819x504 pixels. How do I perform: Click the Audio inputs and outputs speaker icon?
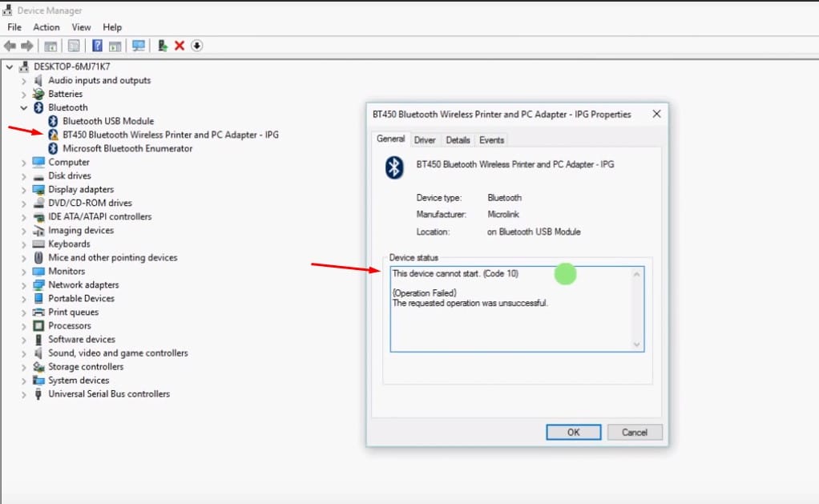click(38, 80)
